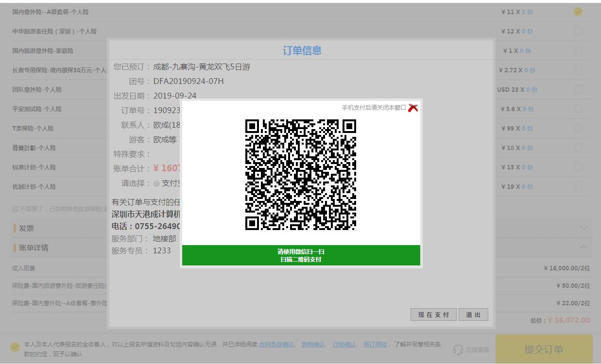601x364 pixels.
Task: Click the ¥ 50.00/2位 insurance amount
Action: pos(573,285)
